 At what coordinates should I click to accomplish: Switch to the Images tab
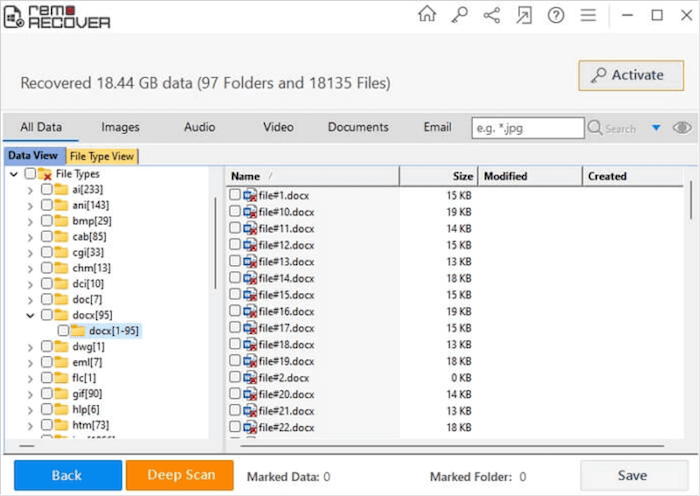(x=120, y=127)
